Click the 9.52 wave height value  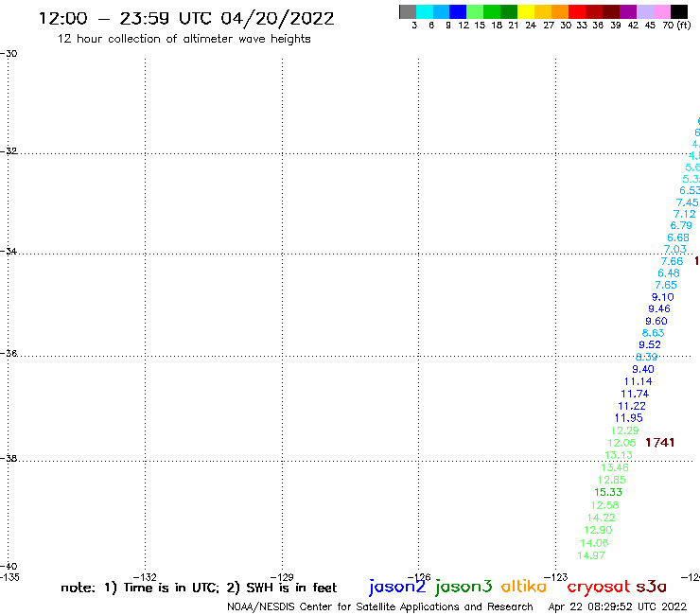650,344
